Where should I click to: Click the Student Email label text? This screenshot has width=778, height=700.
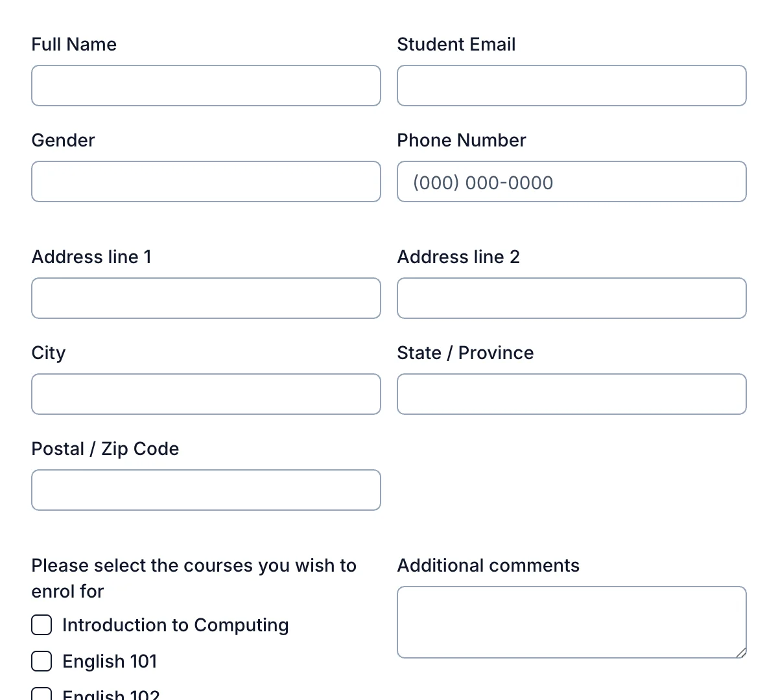point(456,44)
